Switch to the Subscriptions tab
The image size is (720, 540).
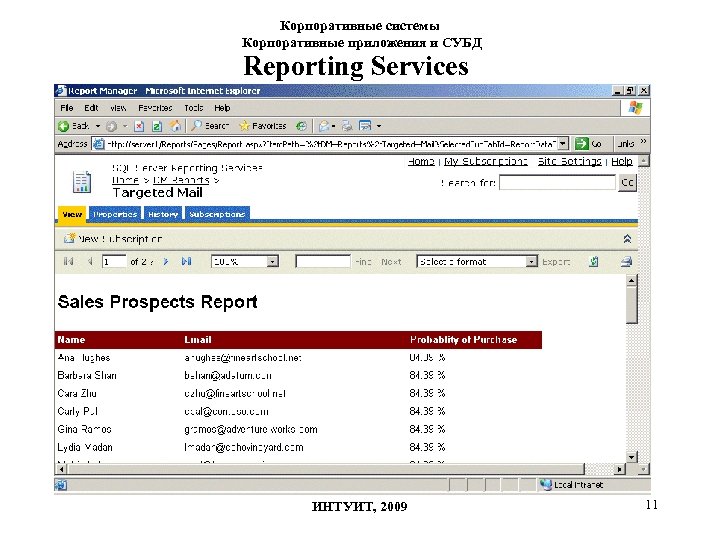coord(217,214)
